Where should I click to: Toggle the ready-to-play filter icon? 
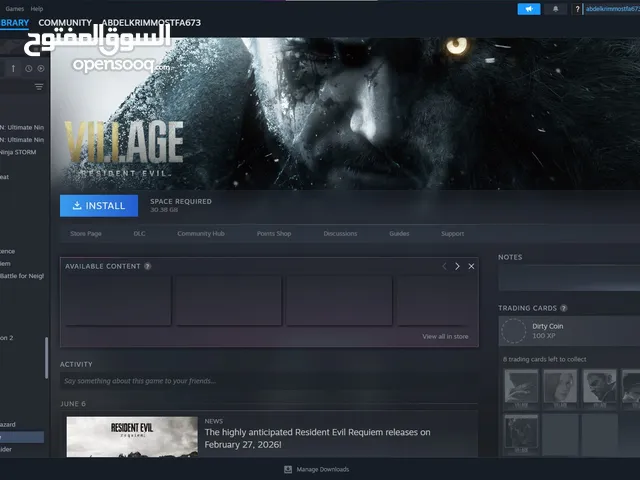tap(41, 69)
